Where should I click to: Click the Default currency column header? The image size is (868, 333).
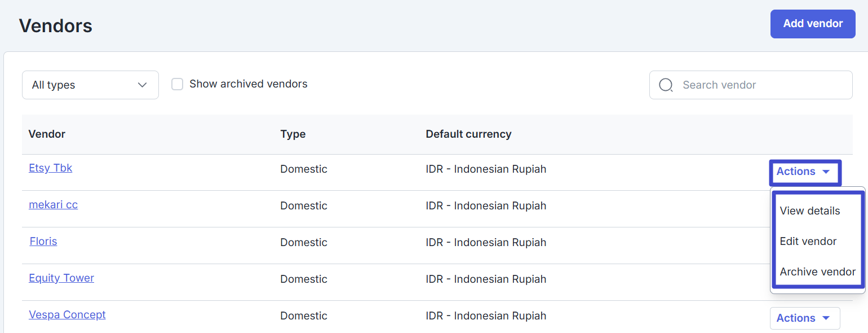(x=468, y=134)
